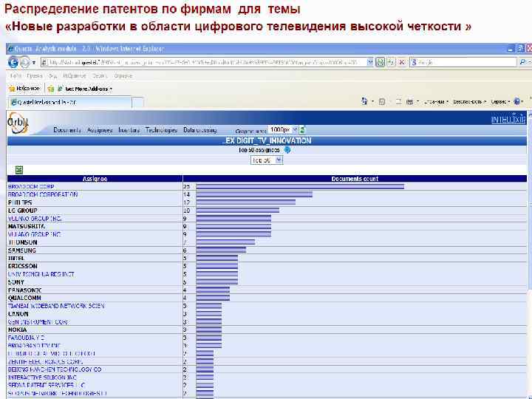Viewport: 532px width, 399px height.
Task: Select the Documents navigation item
Action: pyautogui.click(x=67, y=130)
